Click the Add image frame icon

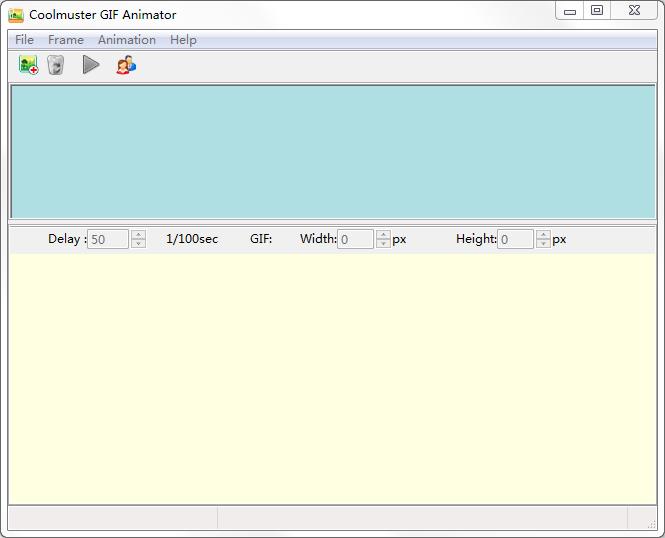click(x=28, y=65)
